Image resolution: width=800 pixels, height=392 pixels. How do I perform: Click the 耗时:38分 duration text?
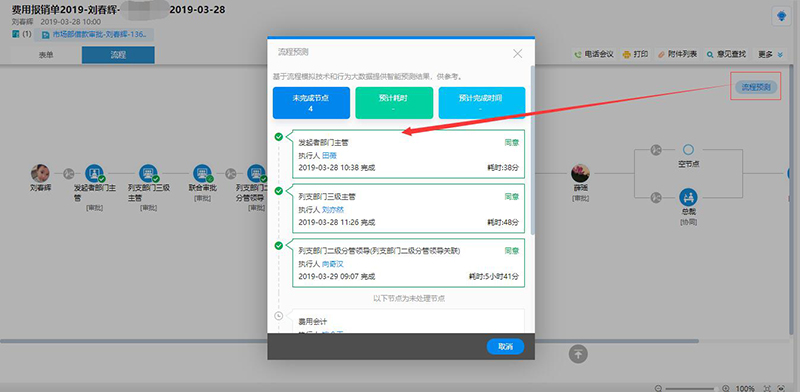tap(503, 167)
